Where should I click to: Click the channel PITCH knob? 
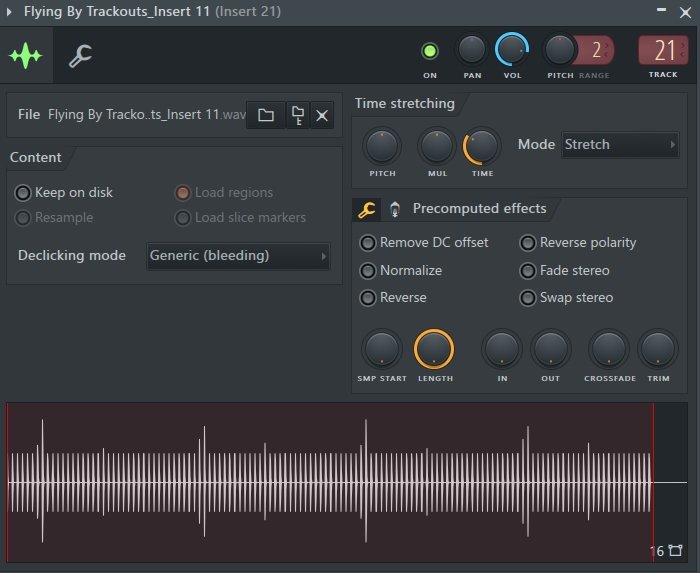560,50
